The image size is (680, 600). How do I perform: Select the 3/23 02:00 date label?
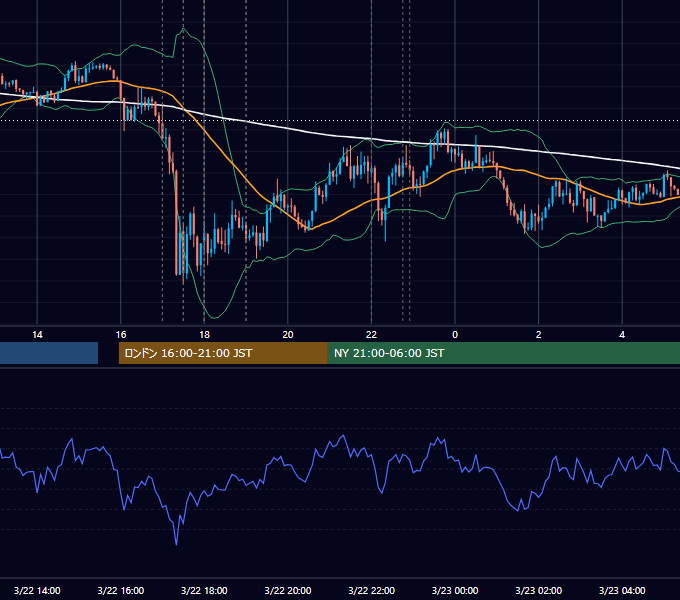click(539, 590)
